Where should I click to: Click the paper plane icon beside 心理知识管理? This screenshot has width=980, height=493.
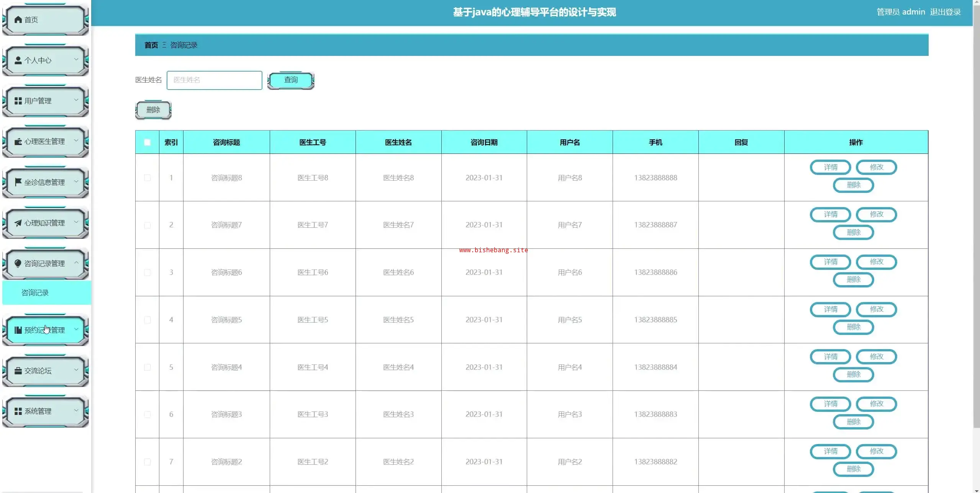[18, 223]
